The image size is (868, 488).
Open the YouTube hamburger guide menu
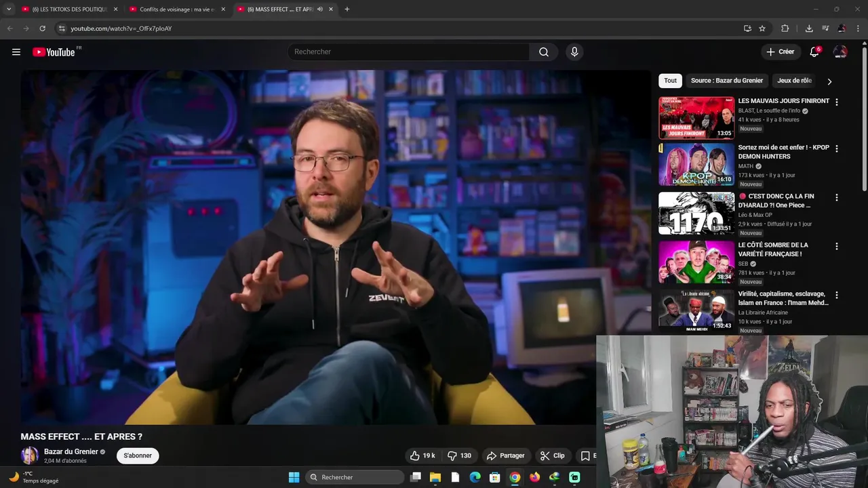[16, 52]
